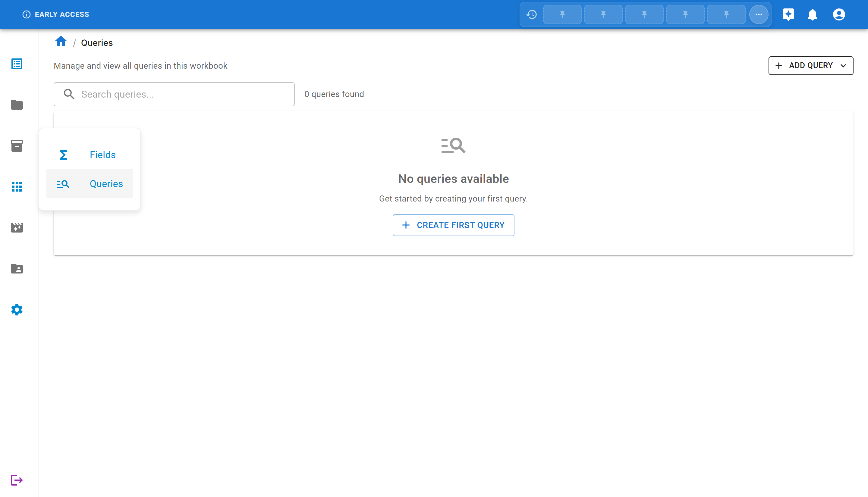Screen dimensions: 868x497
Task: Click the sparkle feedback icon in the top bar
Action: [x=788, y=14]
